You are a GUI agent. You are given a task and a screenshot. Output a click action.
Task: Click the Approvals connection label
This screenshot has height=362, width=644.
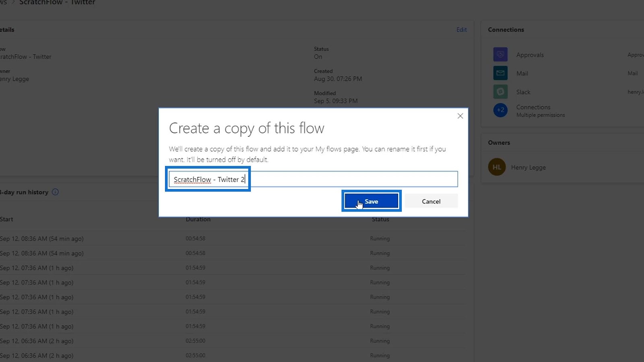click(x=530, y=55)
